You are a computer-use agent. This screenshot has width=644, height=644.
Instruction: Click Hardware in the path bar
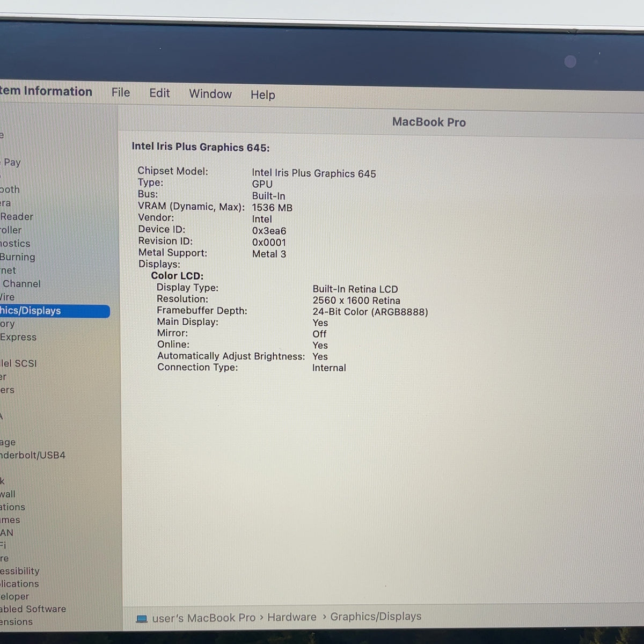[292, 617]
